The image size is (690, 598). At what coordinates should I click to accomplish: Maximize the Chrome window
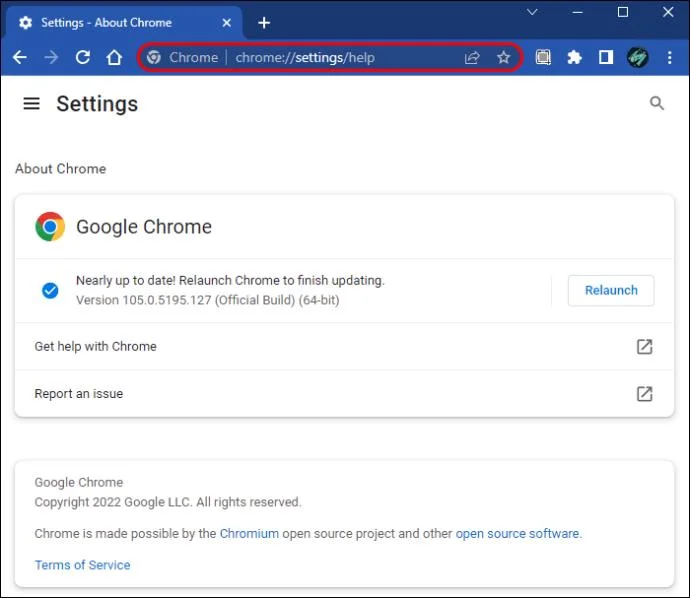[x=623, y=12]
